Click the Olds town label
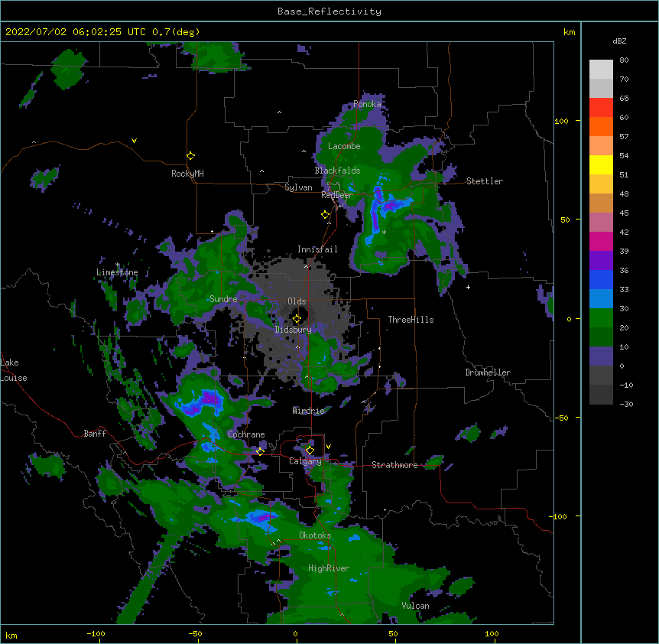Screen dimensions: 659x644 click(x=297, y=301)
